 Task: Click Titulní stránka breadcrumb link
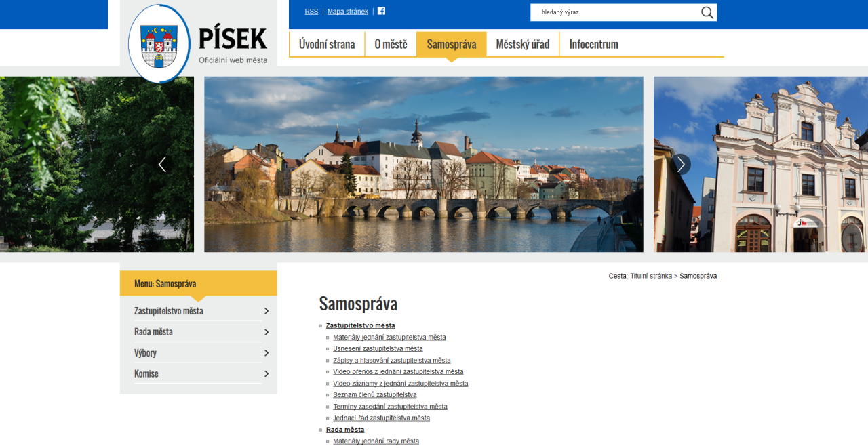point(651,276)
